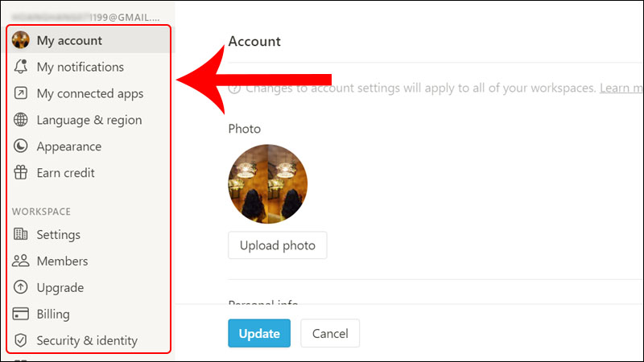The width and height of the screenshot is (644, 362).
Task: Click the bell icon for notifications
Action: pyautogui.click(x=21, y=67)
